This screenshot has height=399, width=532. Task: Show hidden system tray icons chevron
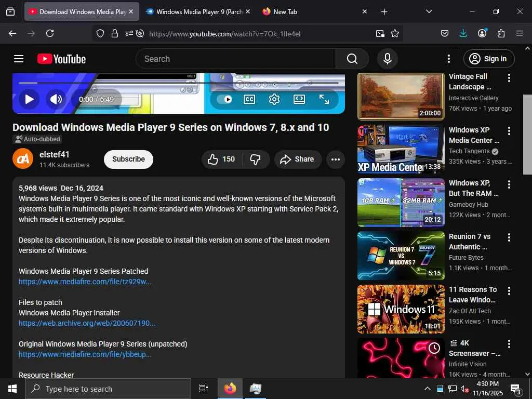428,389
